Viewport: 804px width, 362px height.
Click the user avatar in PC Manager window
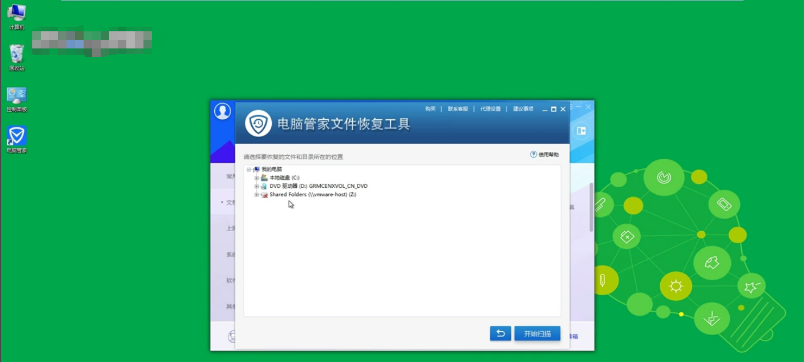tap(223, 111)
